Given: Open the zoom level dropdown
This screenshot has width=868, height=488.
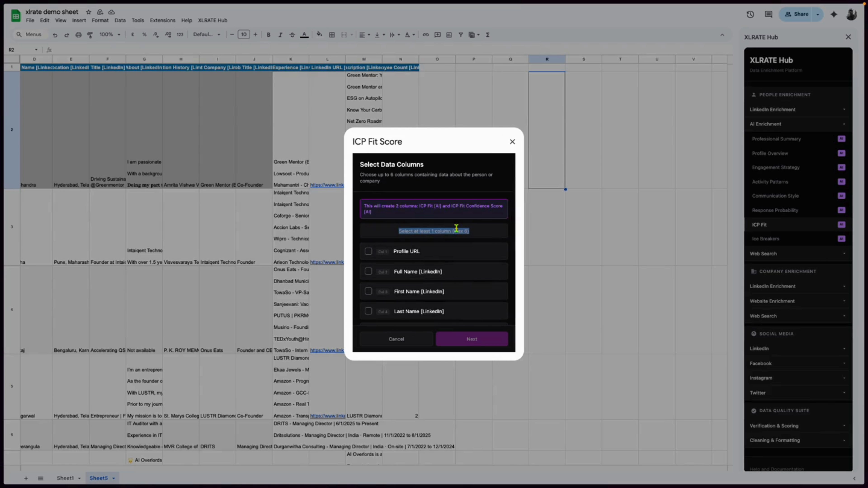Looking at the screenshot, I should 110,34.
